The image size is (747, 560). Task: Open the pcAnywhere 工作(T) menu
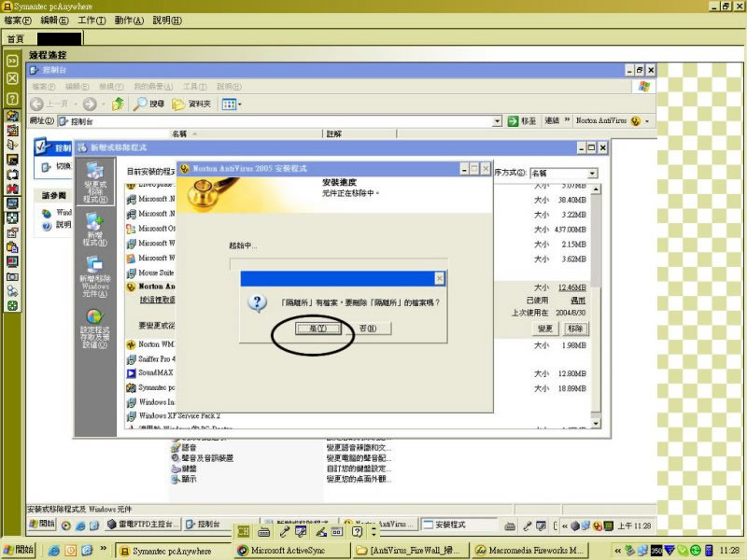point(92,20)
